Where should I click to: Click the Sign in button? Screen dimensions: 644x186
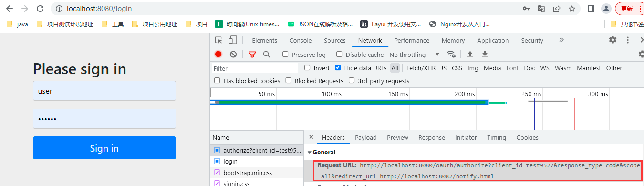(x=104, y=148)
